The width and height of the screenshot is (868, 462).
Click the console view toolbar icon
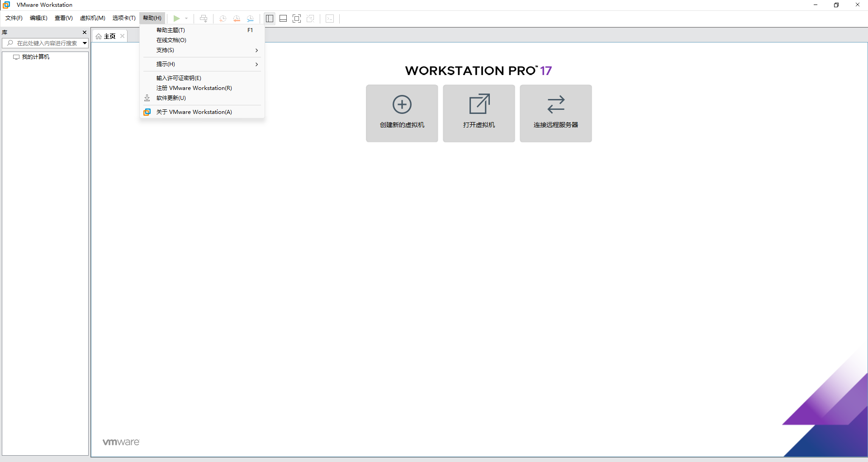(x=330, y=19)
